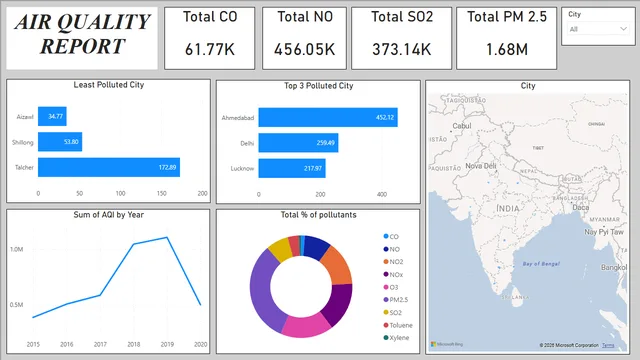The height and width of the screenshot is (360, 640).
Task: Click the Microsoft Bing logo on map
Action: 447,344
